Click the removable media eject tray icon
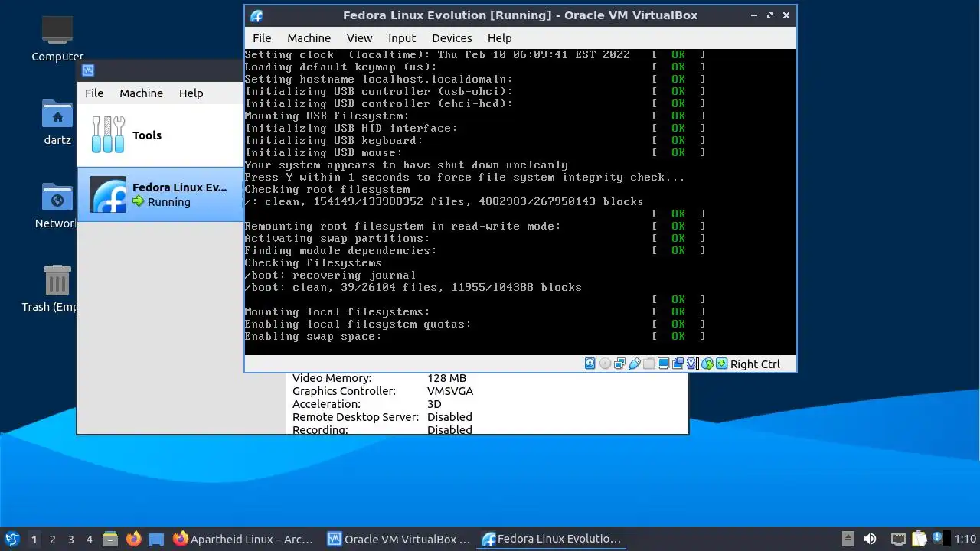980x551 pixels. (848, 539)
